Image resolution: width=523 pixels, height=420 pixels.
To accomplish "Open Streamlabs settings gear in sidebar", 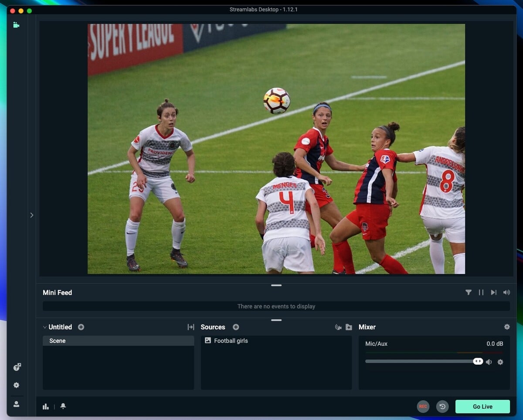I will tap(17, 385).
